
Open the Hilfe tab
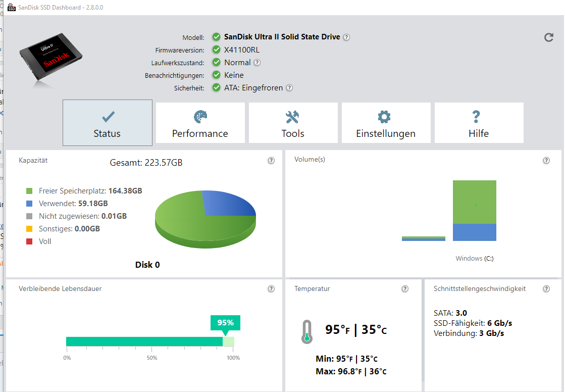click(x=479, y=123)
